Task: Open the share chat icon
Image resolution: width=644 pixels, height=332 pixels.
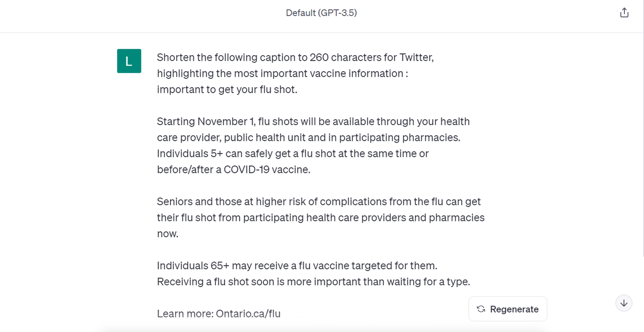Action: [624, 12]
